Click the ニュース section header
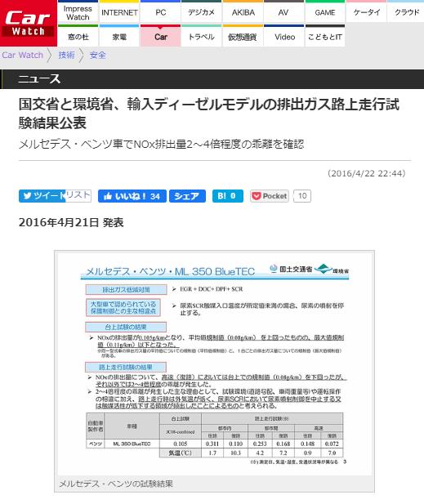Viewport: 424px width, 504px height. click(x=39, y=79)
